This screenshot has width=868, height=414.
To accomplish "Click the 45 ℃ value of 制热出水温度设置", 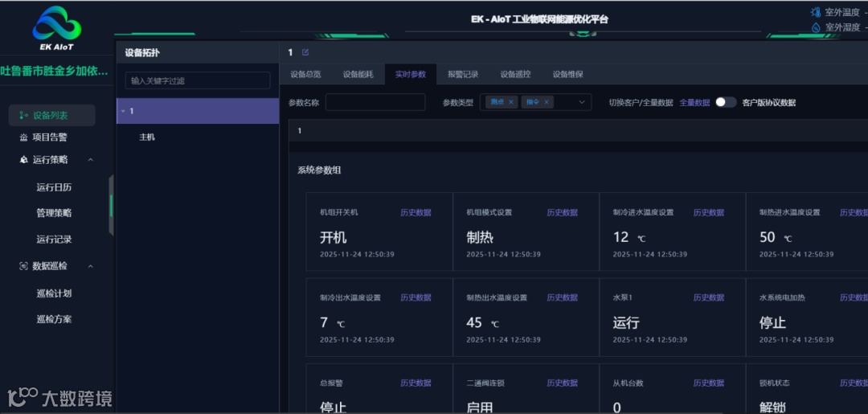I will (482, 322).
